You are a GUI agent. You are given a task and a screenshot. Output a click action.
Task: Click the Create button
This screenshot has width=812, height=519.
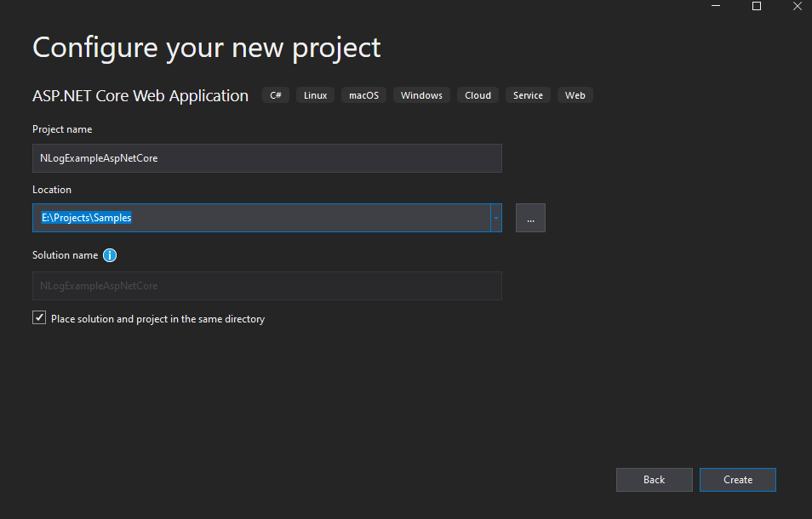[737, 480]
